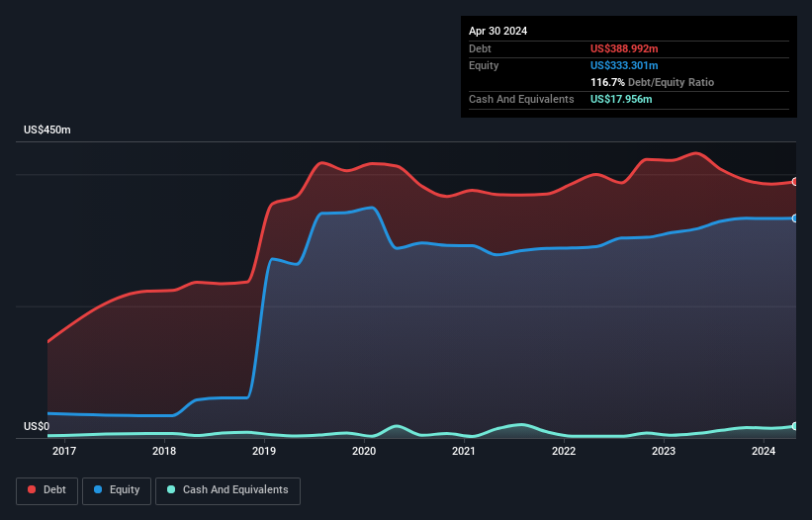The height and width of the screenshot is (520, 812).
Task: Select the 2018 x-axis label
Action: (164, 451)
